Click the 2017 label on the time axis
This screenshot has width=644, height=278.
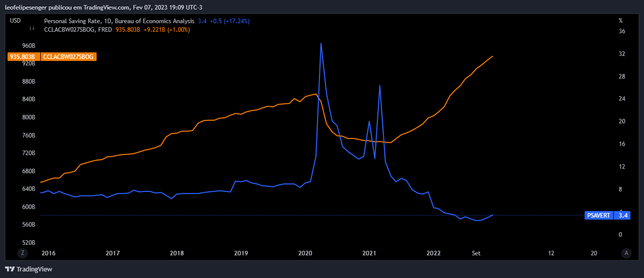tap(113, 253)
